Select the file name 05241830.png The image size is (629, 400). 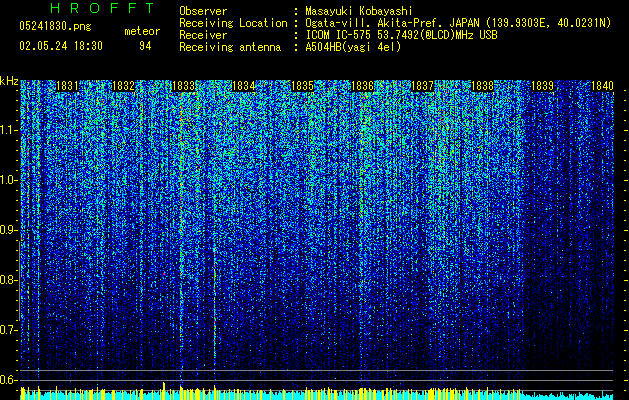coord(55,26)
